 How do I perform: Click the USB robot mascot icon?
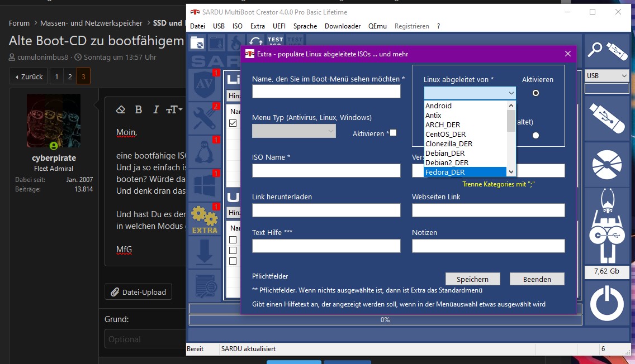tap(606, 226)
